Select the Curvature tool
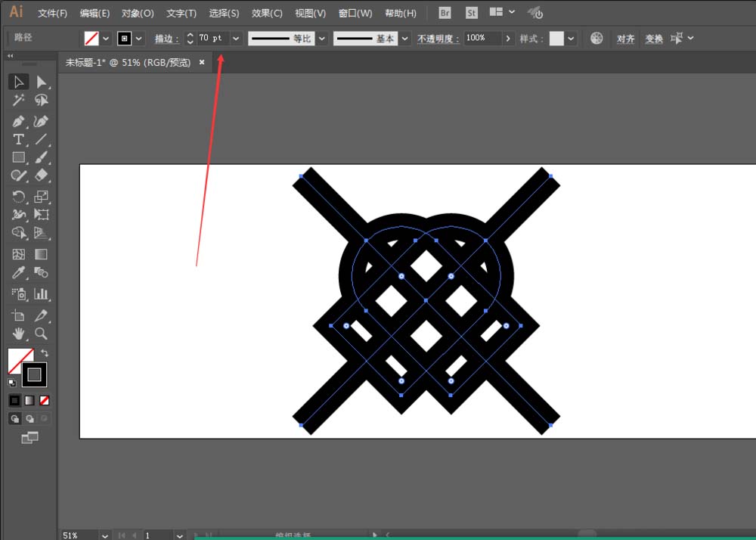This screenshot has height=540, width=756. coord(42,121)
